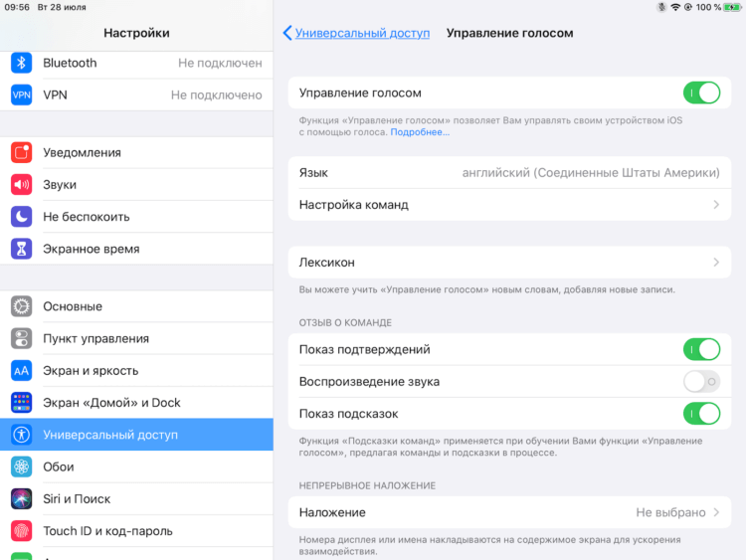Tap the Touch ID fingerprint icon
The width and height of the screenshot is (746, 560).
[x=22, y=531]
